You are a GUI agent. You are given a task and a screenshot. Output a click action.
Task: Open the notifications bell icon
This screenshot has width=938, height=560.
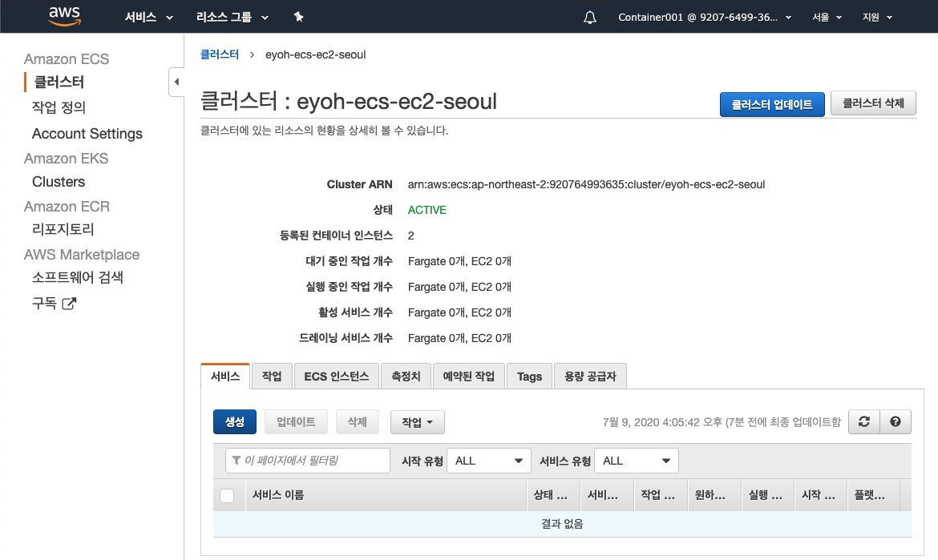(590, 18)
